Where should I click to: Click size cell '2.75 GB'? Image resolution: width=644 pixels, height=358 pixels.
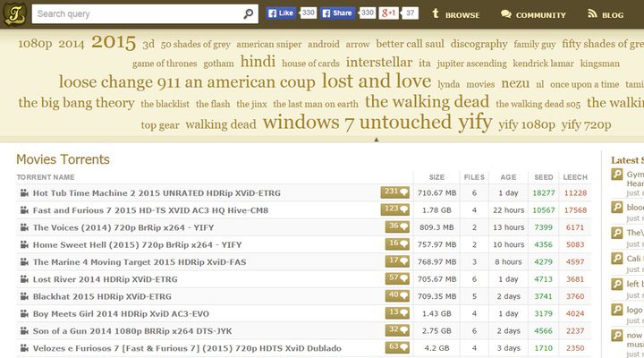tap(436, 331)
